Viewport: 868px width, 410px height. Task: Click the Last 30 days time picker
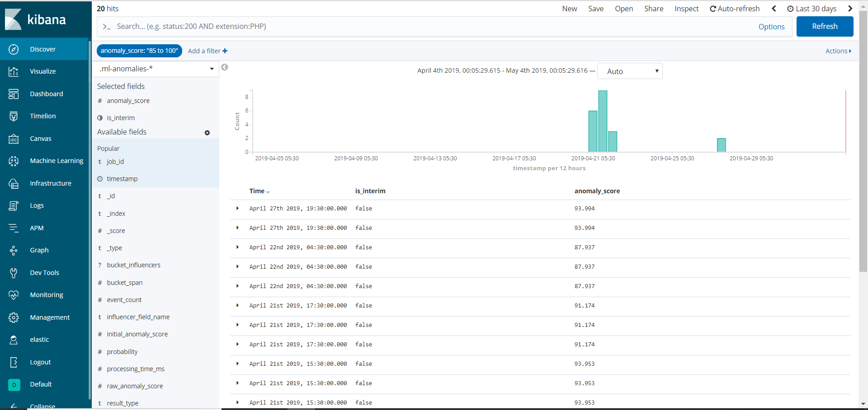point(812,9)
